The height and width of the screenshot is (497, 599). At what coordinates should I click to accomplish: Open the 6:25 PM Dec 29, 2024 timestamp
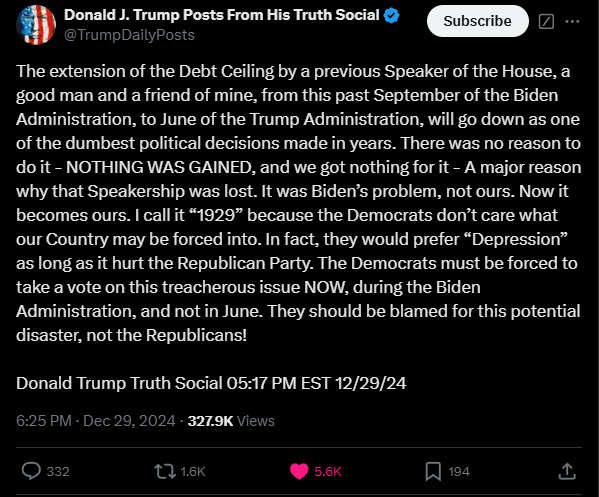96,421
